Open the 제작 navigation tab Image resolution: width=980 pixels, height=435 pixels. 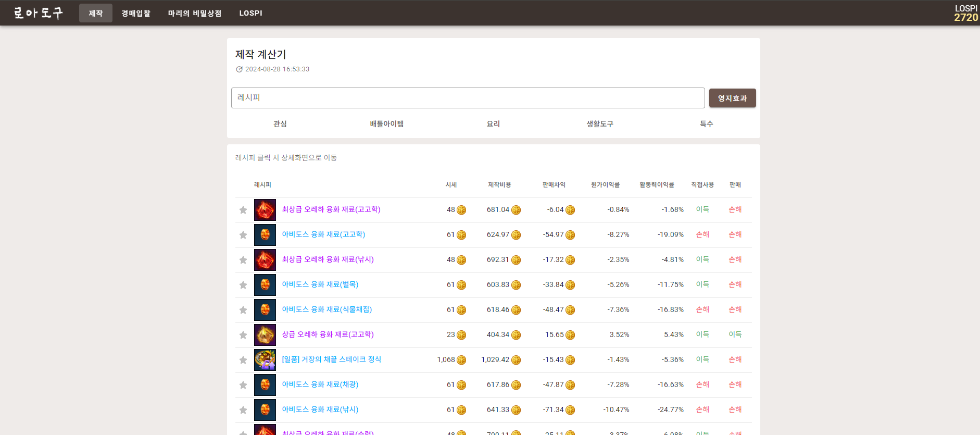[96, 13]
